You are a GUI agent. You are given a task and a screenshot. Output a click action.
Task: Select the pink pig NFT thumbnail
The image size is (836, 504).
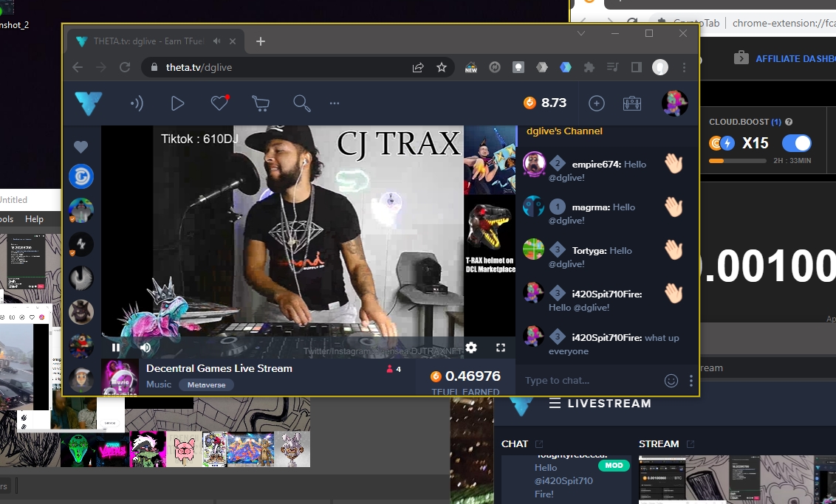point(185,449)
